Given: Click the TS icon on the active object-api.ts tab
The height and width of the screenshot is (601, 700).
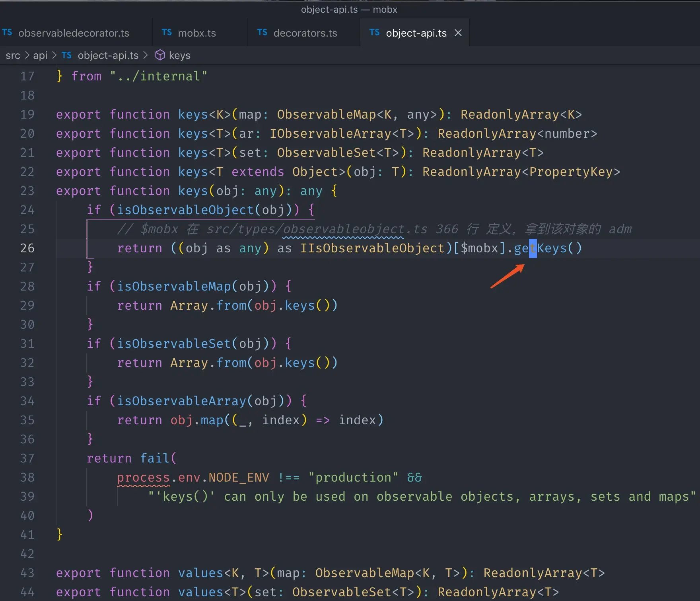Looking at the screenshot, I should (x=374, y=33).
